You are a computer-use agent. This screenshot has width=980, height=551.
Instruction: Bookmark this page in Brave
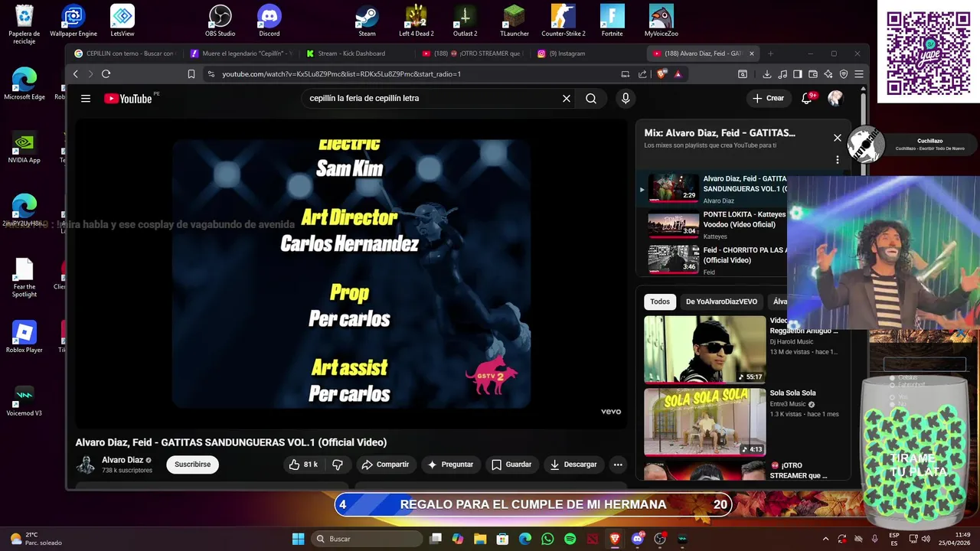(x=191, y=74)
